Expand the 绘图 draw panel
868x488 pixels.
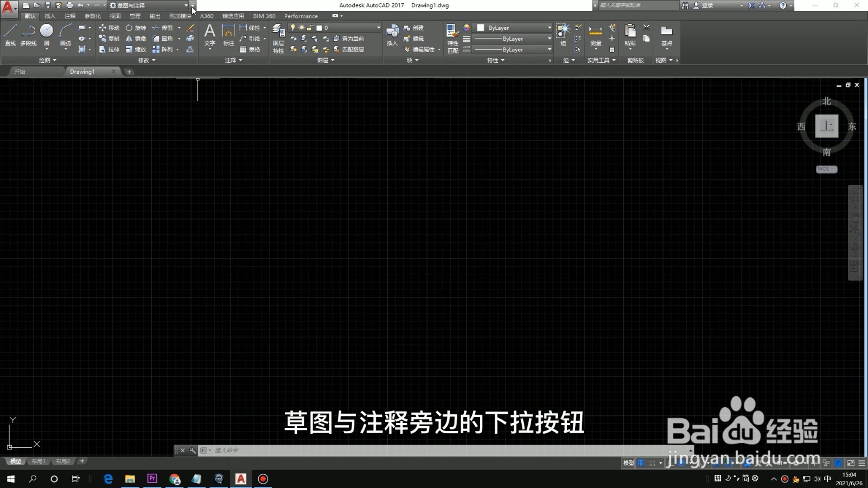tap(48, 60)
